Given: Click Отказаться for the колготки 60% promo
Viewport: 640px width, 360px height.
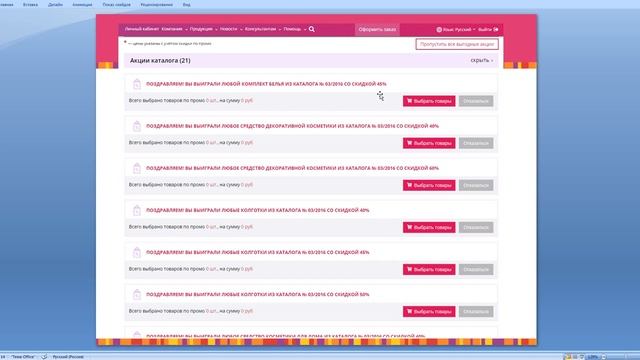Looking at the screenshot, I should (476, 311).
